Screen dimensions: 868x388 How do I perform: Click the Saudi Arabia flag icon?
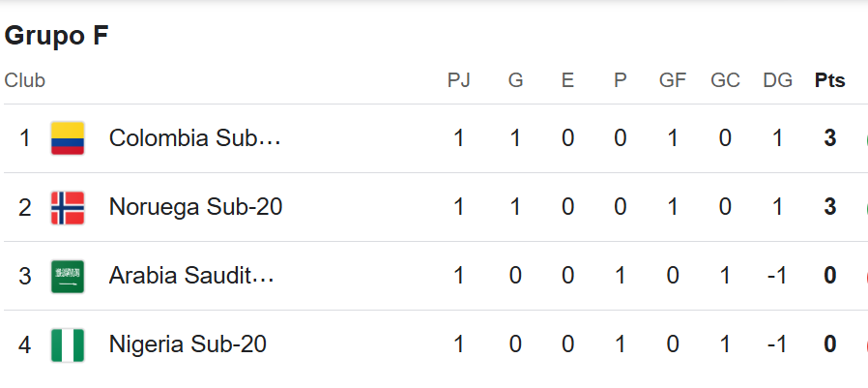[x=68, y=276]
